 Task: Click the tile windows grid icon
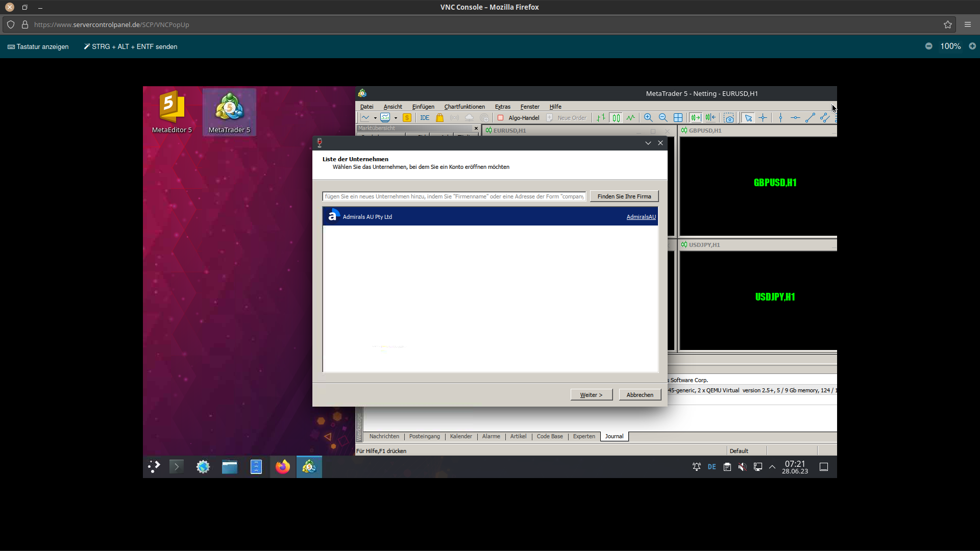pos(678,118)
